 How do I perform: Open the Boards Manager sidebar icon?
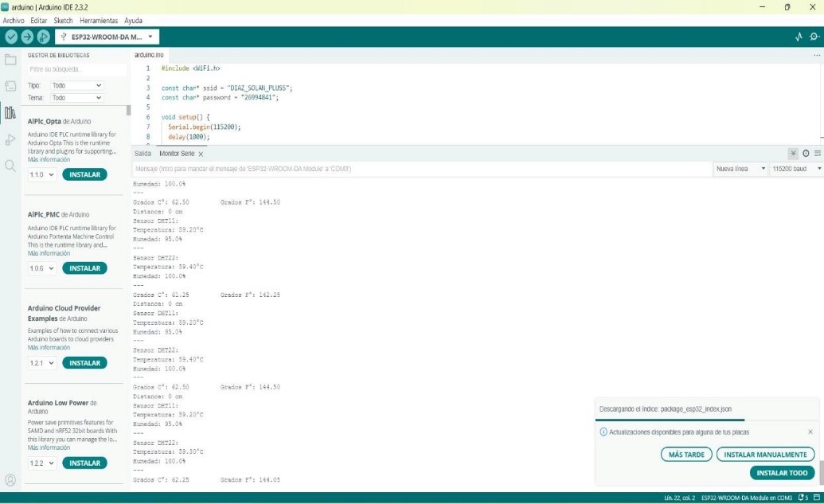(10, 86)
